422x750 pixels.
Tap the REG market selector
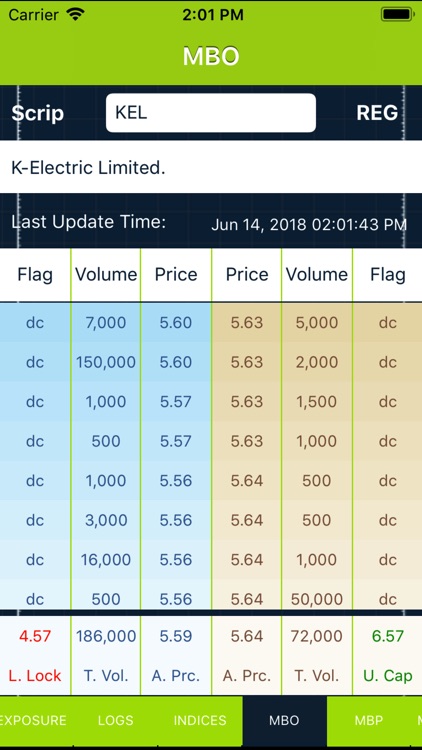[x=377, y=113]
